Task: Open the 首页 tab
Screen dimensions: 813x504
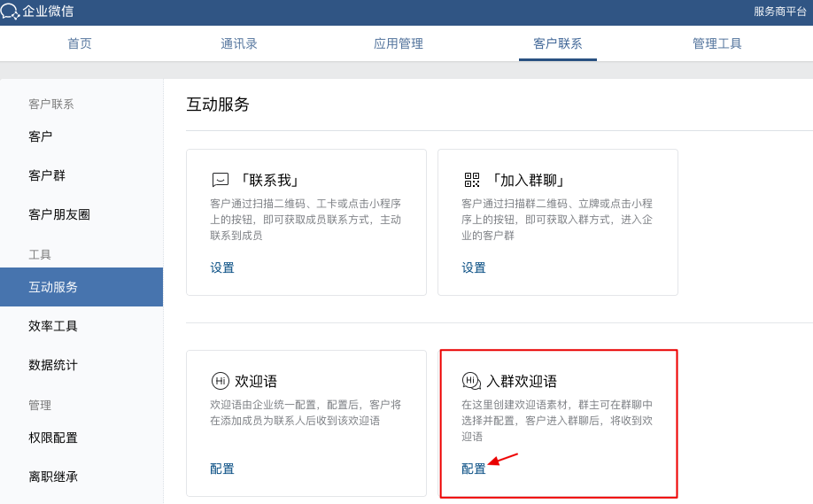Action: [x=80, y=43]
